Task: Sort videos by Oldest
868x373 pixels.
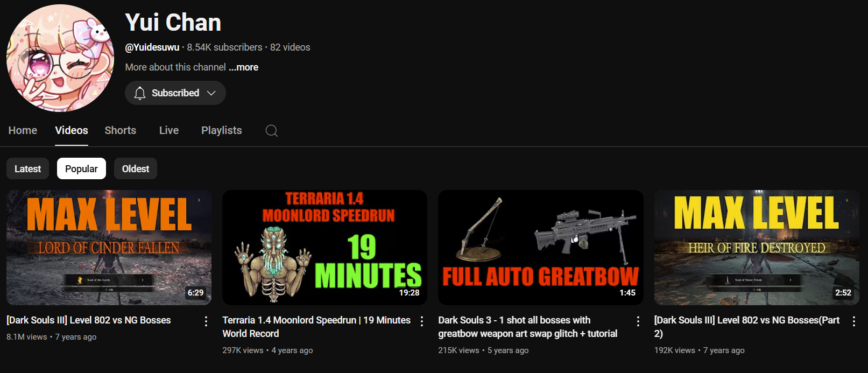Action: [136, 168]
